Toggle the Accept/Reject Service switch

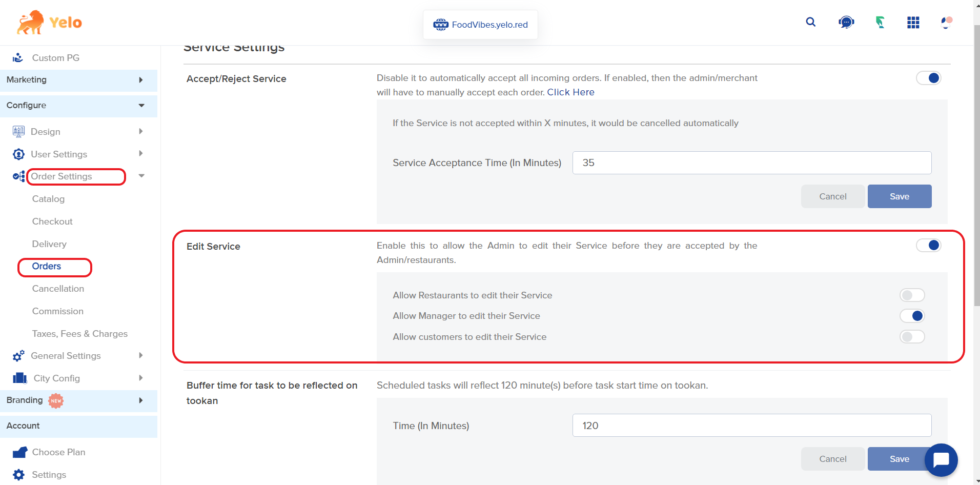[928, 78]
